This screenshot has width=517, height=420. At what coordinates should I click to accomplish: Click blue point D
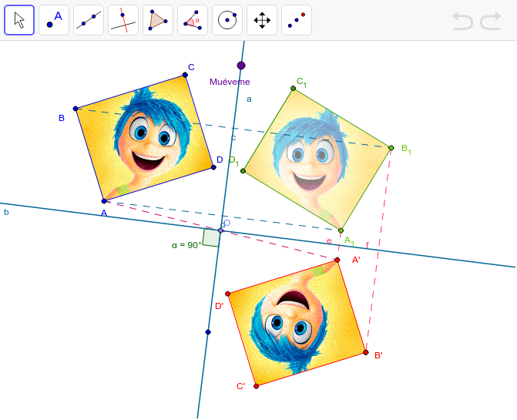coord(213,167)
